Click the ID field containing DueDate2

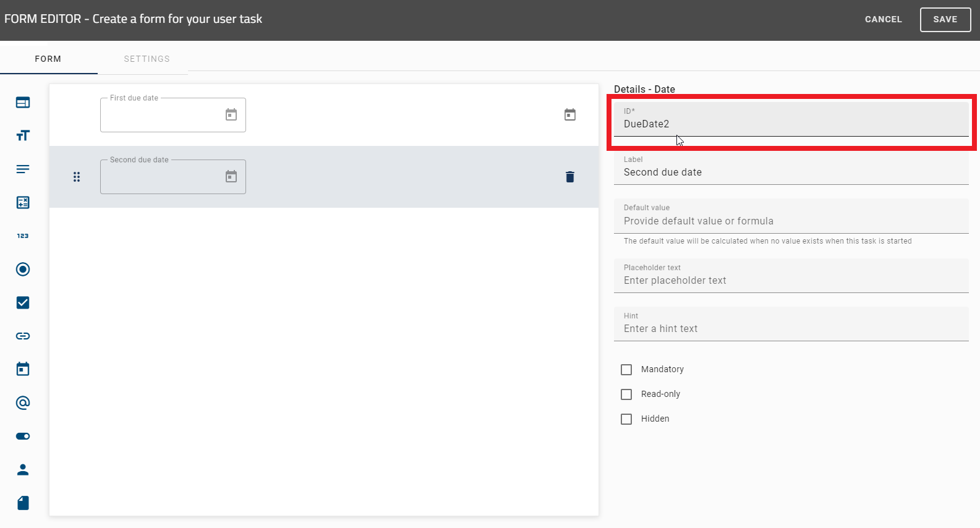(x=791, y=119)
